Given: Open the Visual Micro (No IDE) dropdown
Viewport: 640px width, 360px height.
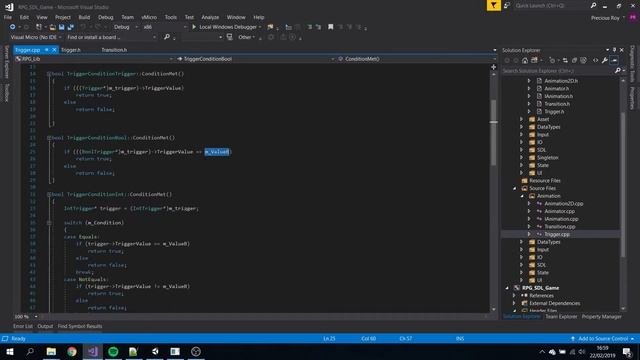Looking at the screenshot, I should tap(36, 37).
